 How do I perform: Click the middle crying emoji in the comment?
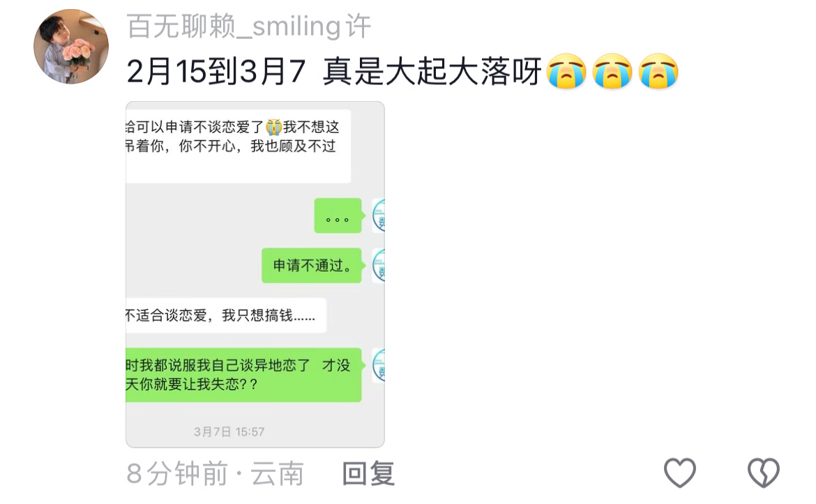coord(612,71)
